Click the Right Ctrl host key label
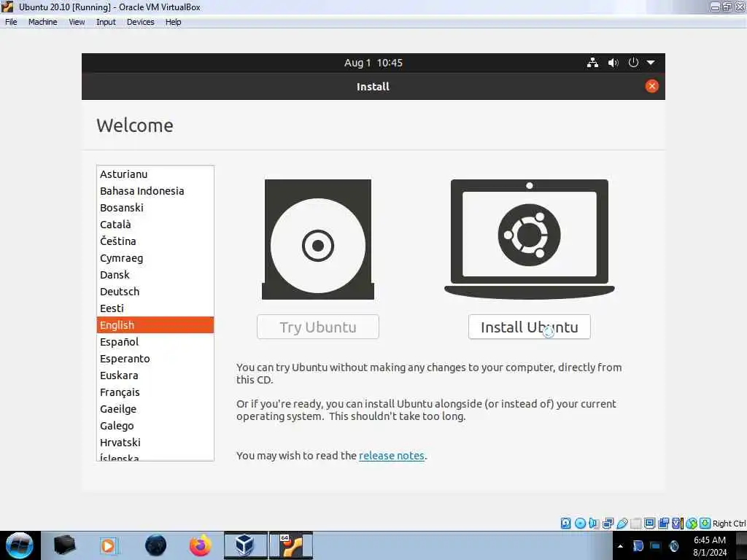Viewport: 747px width, 560px height. tap(729, 524)
